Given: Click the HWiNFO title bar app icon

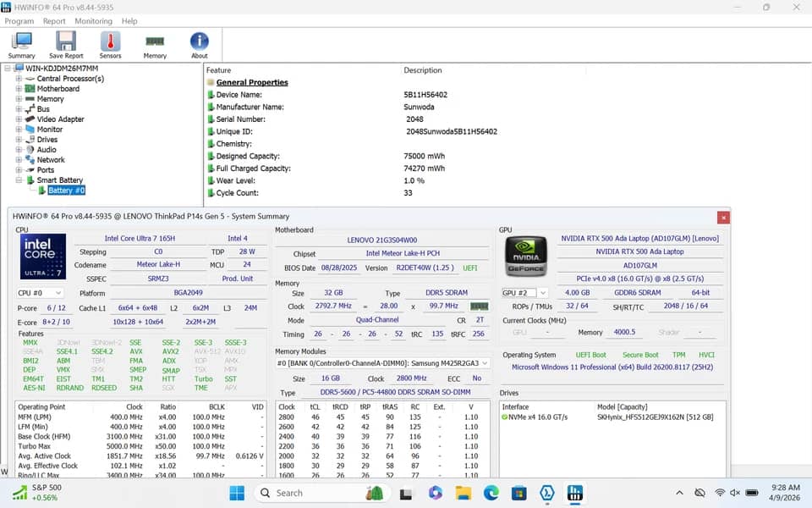Looking at the screenshot, I should click(x=6, y=8).
